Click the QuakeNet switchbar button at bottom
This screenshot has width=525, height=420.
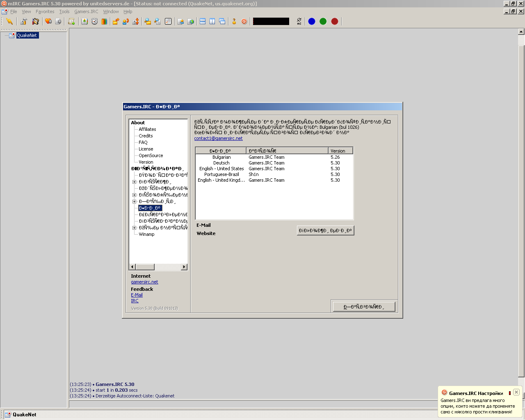point(21,415)
